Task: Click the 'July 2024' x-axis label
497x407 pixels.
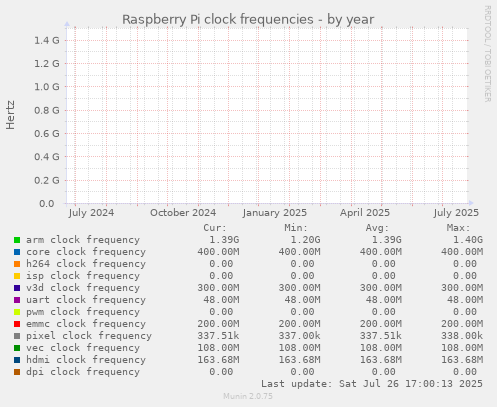Action: click(x=91, y=213)
